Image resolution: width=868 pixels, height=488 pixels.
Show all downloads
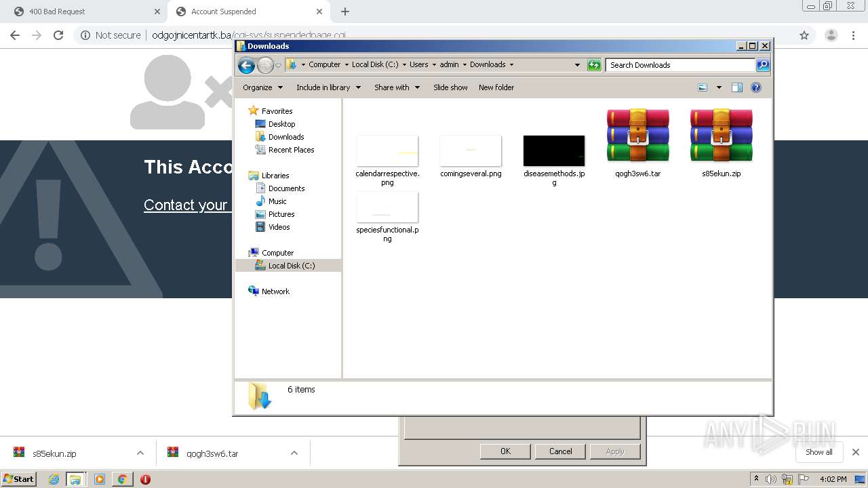pos(818,452)
